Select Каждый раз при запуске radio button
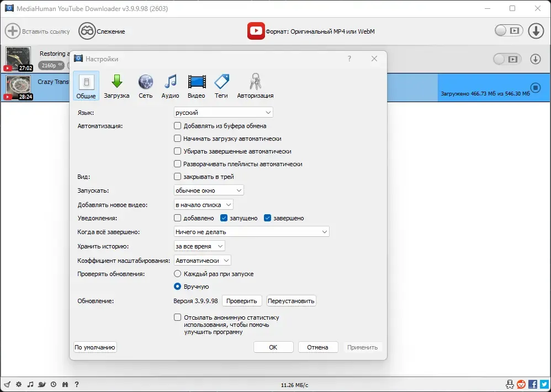This screenshot has height=392, width=551. (x=177, y=274)
